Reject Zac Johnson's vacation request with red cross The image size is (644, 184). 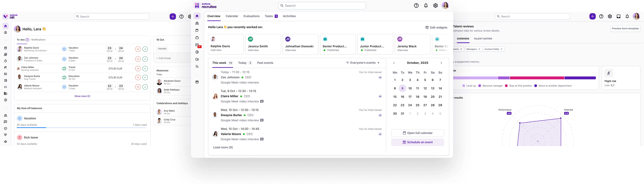click(138, 59)
